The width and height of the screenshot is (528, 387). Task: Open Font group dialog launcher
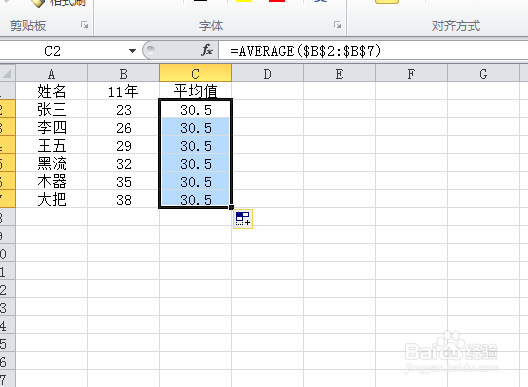(337, 25)
